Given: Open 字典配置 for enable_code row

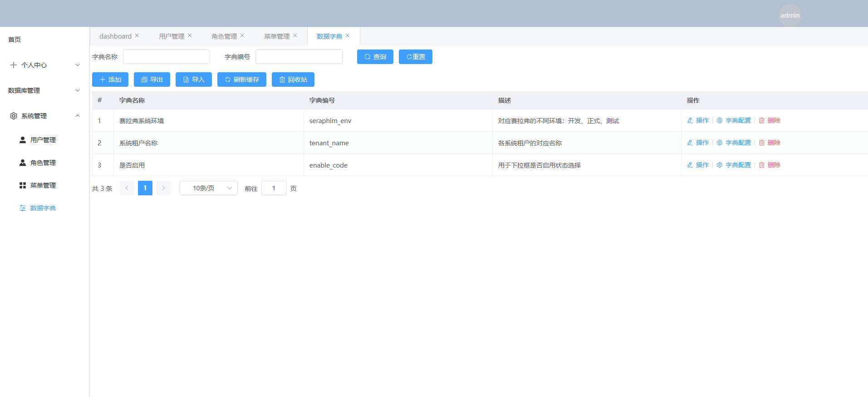Looking at the screenshot, I should pyautogui.click(x=734, y=165).
